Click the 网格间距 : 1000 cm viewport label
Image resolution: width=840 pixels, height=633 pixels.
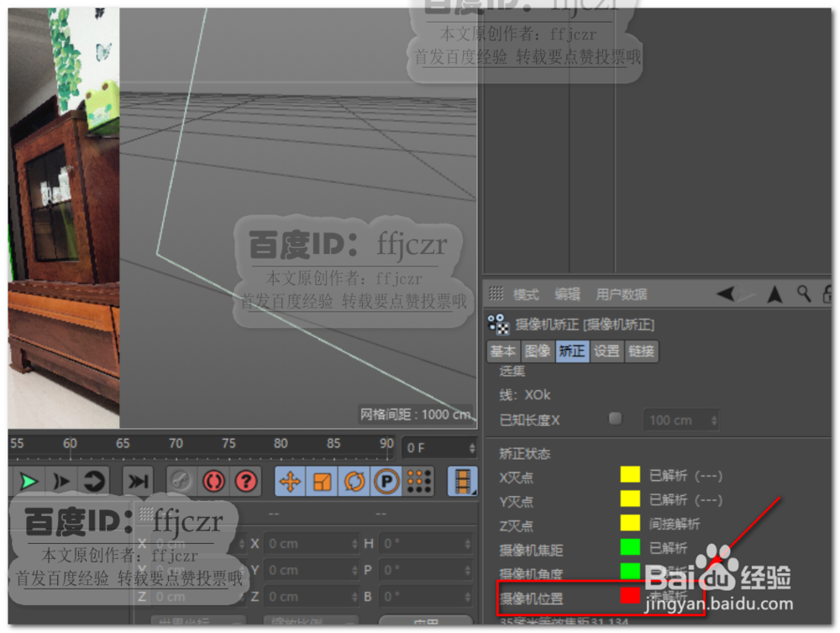tap(416, 414)
